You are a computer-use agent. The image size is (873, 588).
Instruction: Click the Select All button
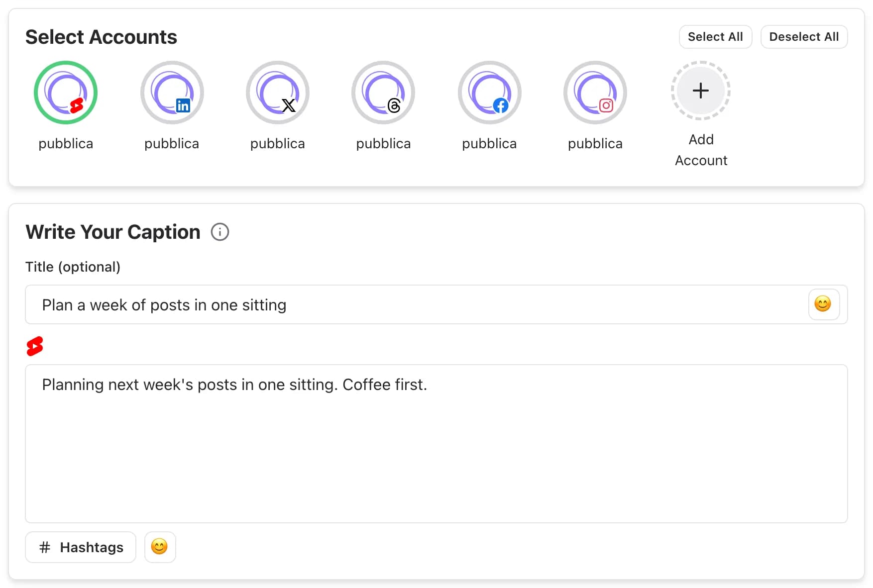[715, 37]
